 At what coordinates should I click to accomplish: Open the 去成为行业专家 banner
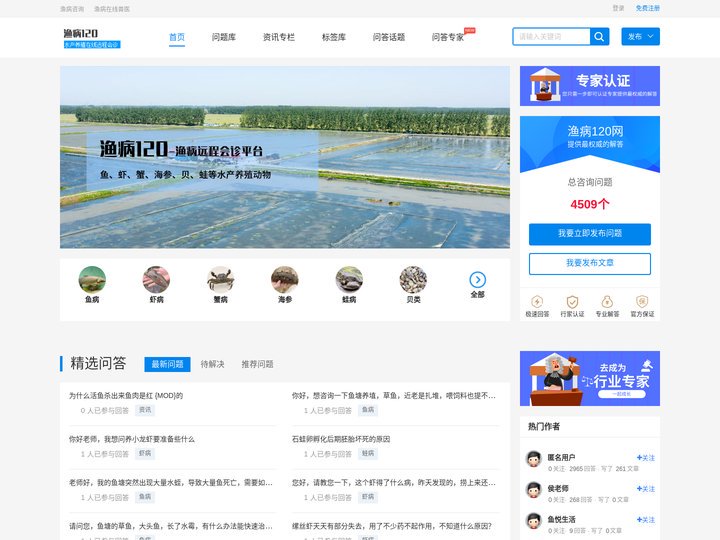[590, 378]
